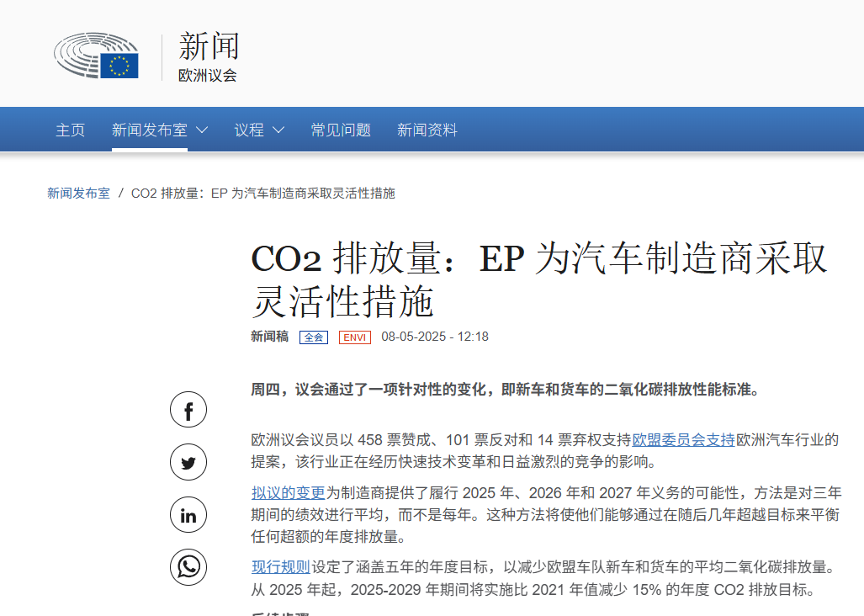Share article on LinkedIn
The image size is (864, 616).
coord(188,515)
